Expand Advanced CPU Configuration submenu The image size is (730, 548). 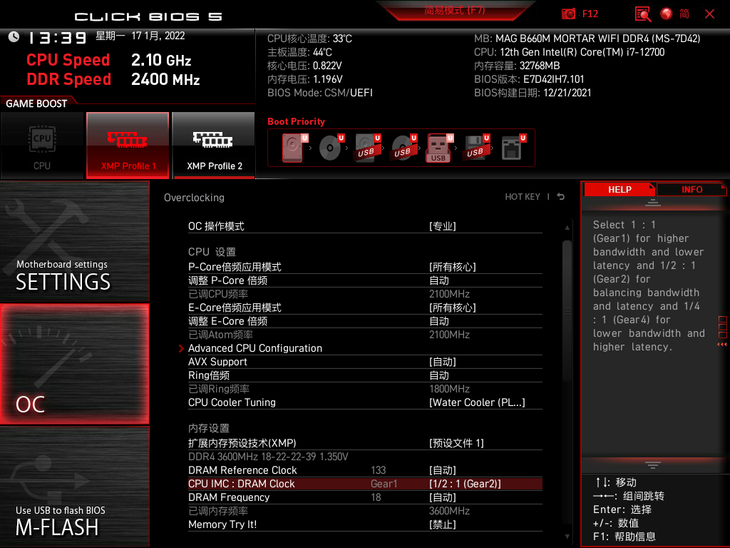(255, 348)
